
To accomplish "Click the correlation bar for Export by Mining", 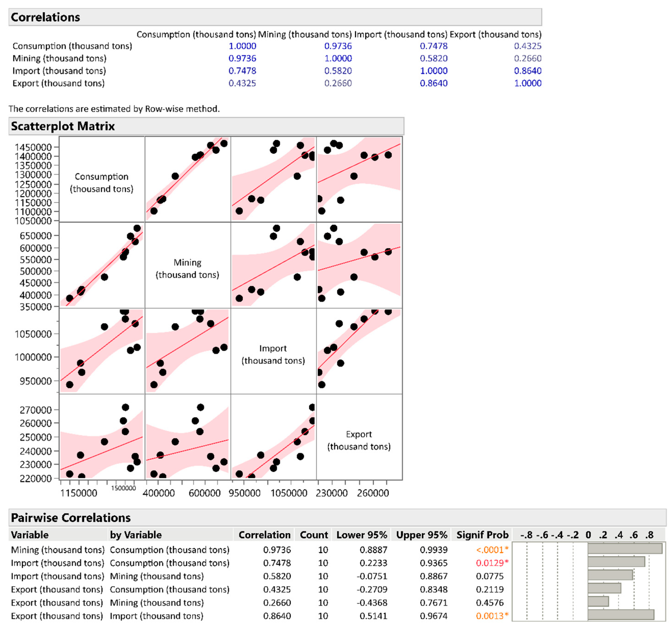I will (598, 601).
